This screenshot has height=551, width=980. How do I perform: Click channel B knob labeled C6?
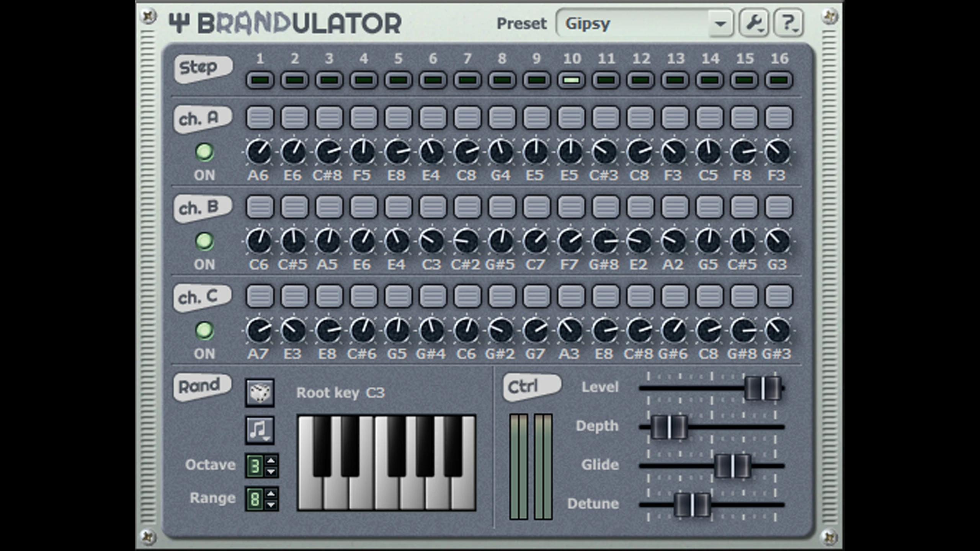(259, 241)
